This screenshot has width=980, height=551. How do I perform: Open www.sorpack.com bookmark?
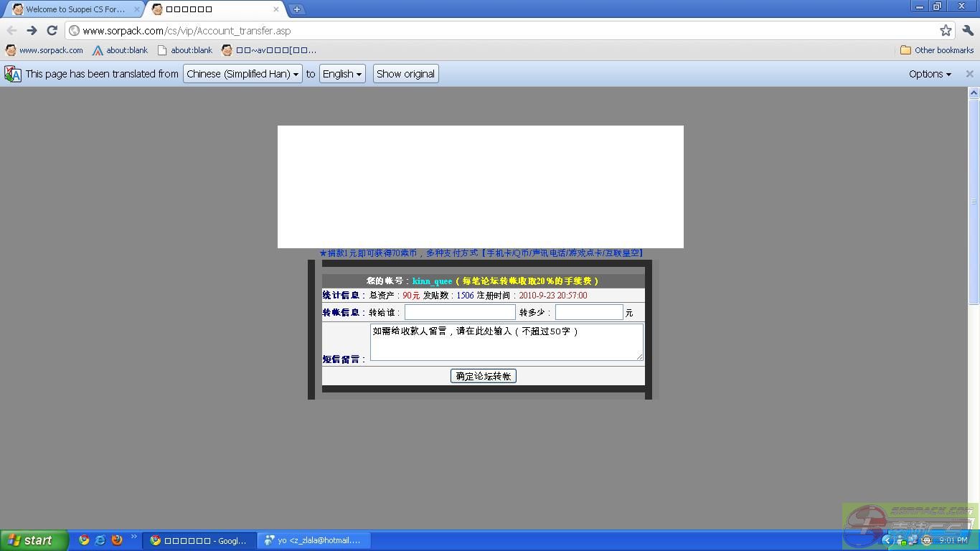click(x=44, y=50)
